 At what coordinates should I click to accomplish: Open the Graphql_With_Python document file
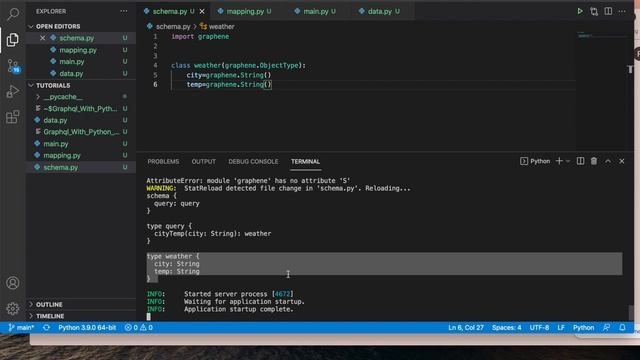[81, 132]
